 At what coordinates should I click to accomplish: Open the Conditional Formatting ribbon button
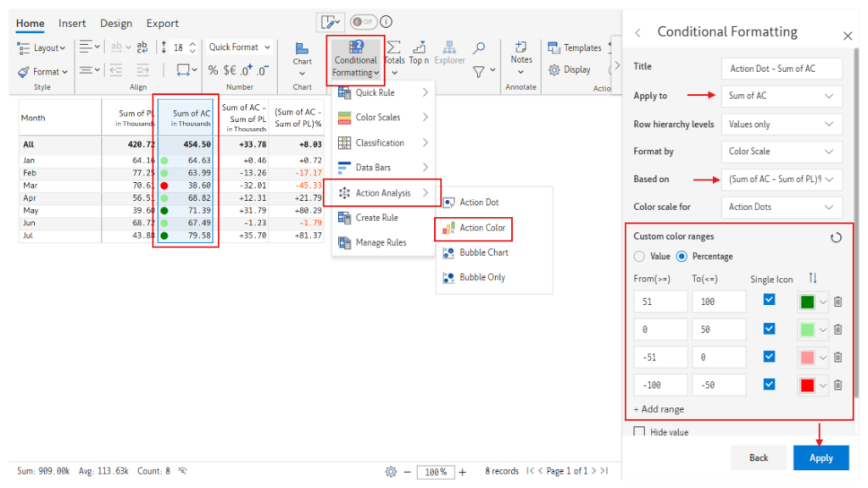click(355, 60)
